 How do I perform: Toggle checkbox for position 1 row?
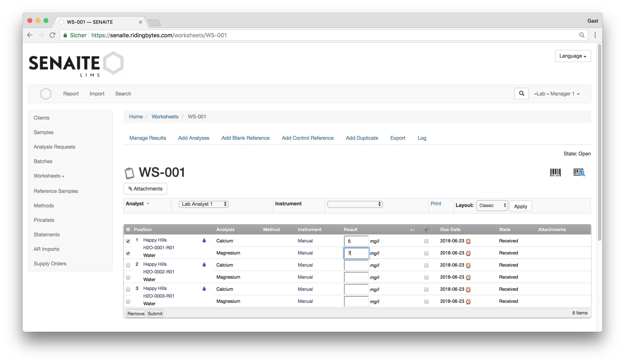128,241
